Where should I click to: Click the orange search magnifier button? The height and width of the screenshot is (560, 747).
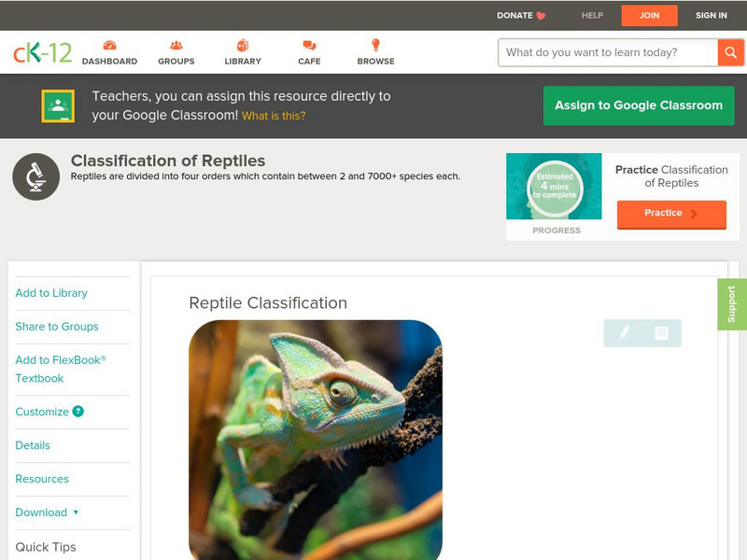[x=730, y=52]
